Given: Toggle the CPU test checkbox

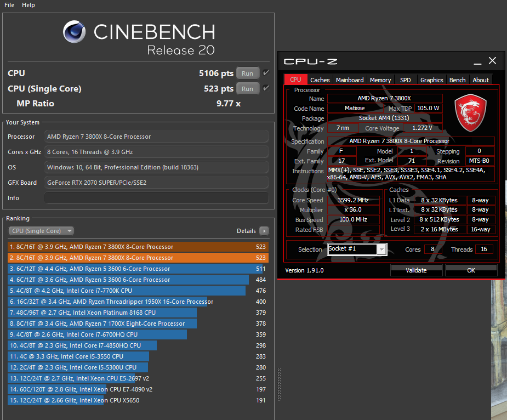Looking at the screenshot, I should [x=266, y=73].
